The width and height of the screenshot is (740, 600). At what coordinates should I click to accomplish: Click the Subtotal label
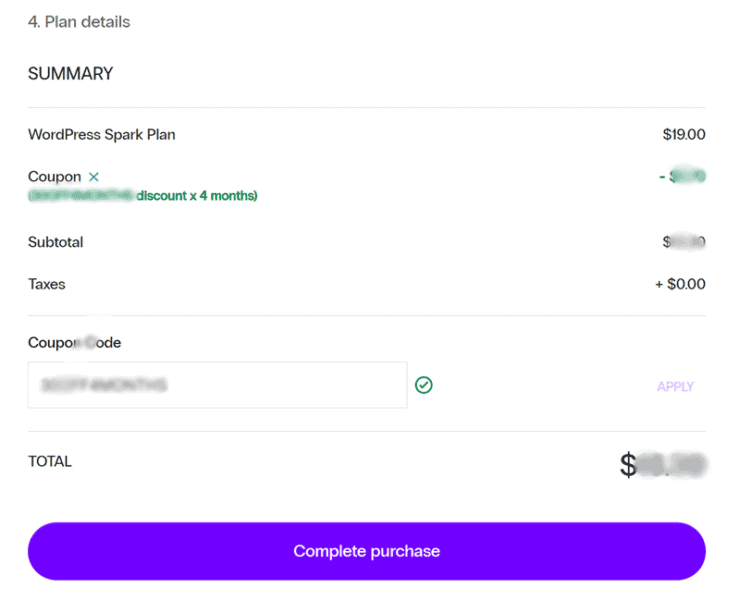coord(55,242)
